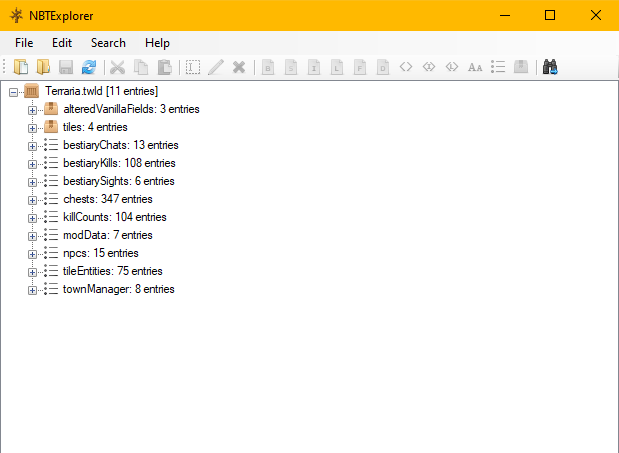Expand the alteredVanillaFields node
The image size is (619, 453).
[x=32, y=110]
